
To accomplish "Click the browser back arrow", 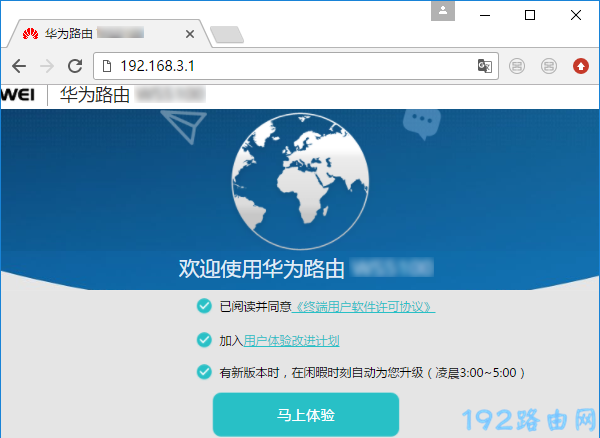I will [19, 66].
